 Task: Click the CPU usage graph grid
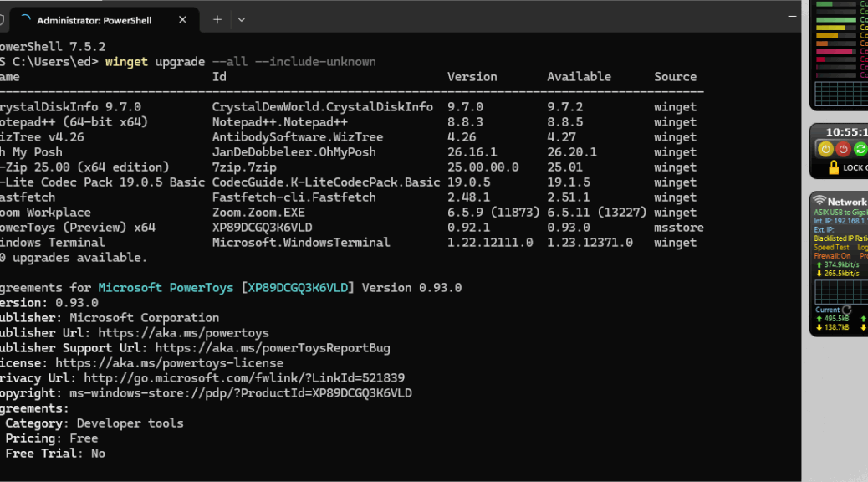click(841, 93)
